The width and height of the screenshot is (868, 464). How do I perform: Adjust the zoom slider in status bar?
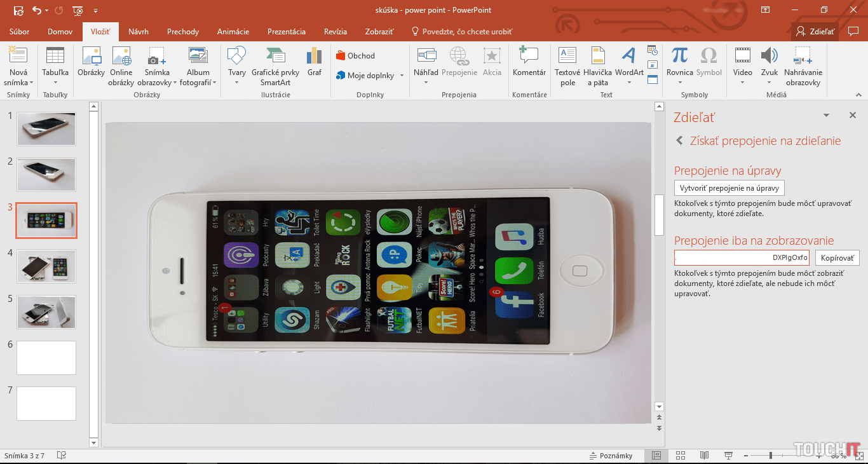click(x=770, y=456)
